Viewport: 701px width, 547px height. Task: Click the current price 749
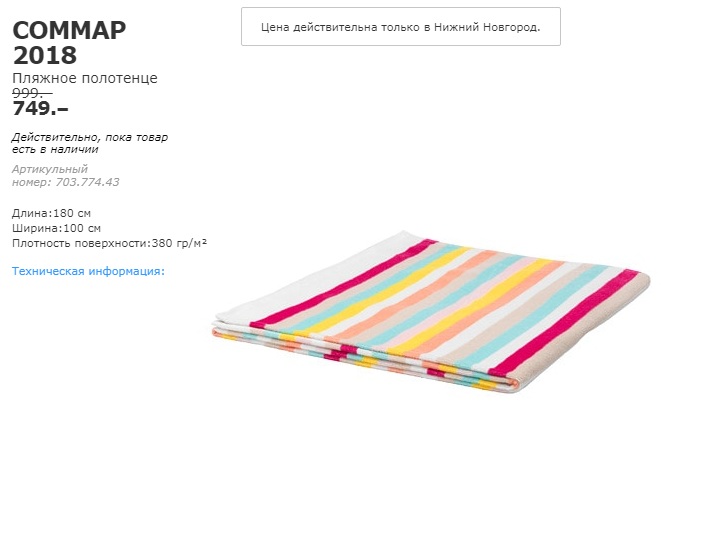click(x=38, y=108)
